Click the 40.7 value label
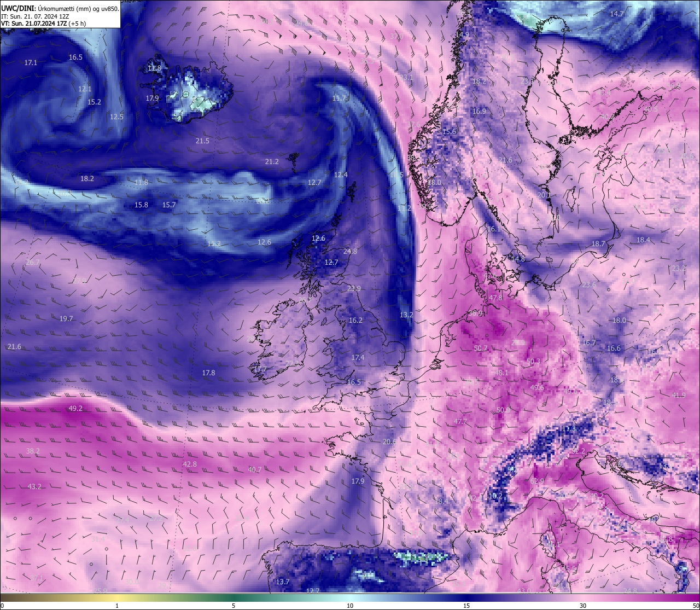Image resolution: width=700 pixels, height=610 pixels. click(x=254, y=469)
